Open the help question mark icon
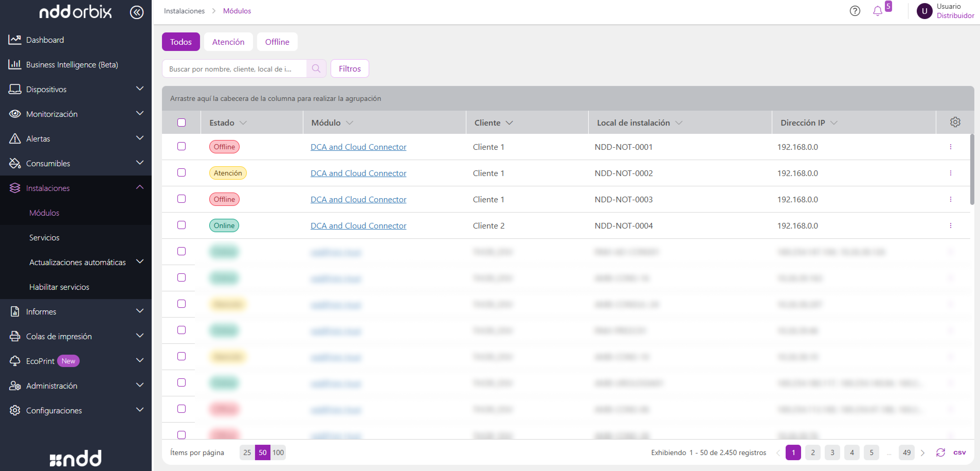Screen dimensions: 980x471 pyautogui.click(x=855, y=11)
